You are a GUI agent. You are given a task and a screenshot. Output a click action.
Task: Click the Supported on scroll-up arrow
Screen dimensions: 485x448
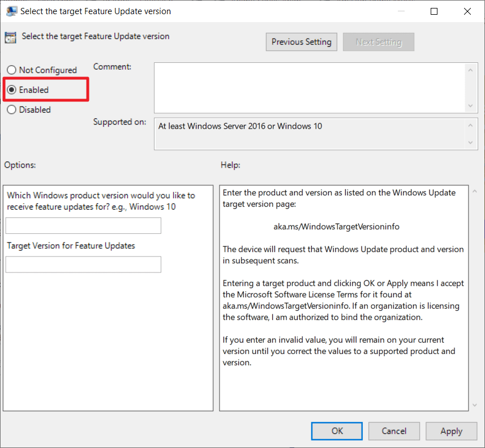click(x=470, y=125)
